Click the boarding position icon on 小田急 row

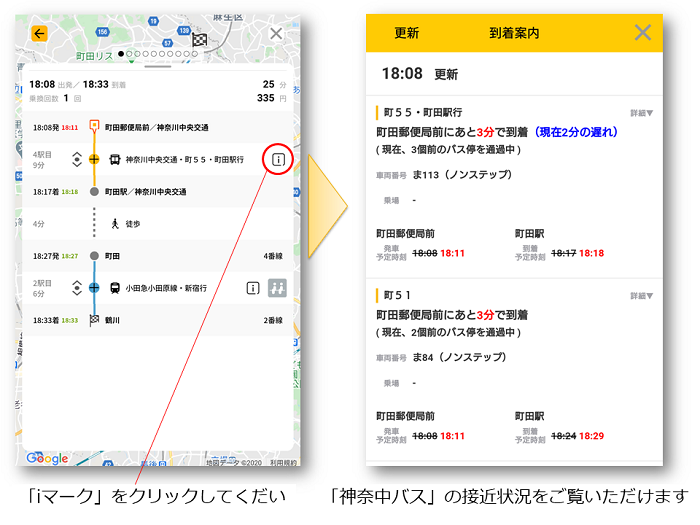coord(277,288)
